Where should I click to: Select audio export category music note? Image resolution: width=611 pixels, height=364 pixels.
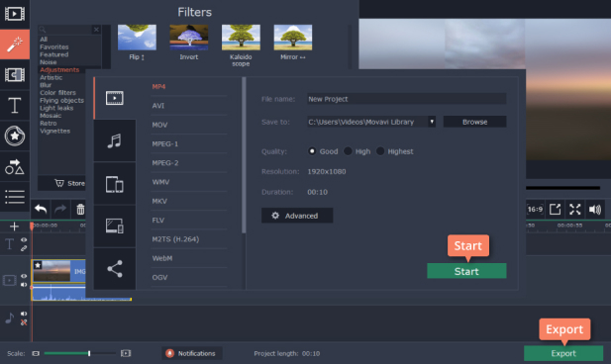[115, 140]
